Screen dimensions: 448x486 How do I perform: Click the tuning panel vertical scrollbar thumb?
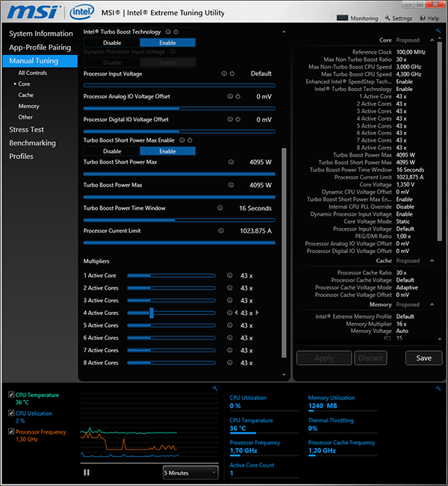(284, 252)
